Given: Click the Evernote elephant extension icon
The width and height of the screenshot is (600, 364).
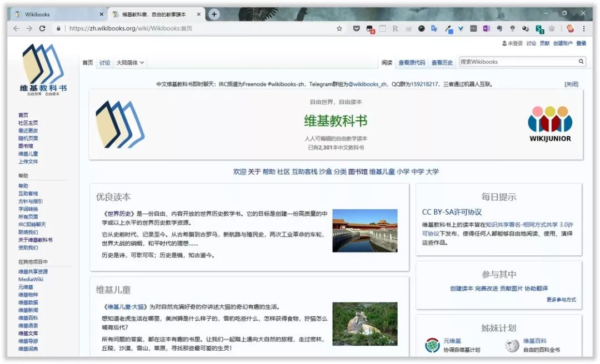Looking at the screenshot, I should coord(500,29).
